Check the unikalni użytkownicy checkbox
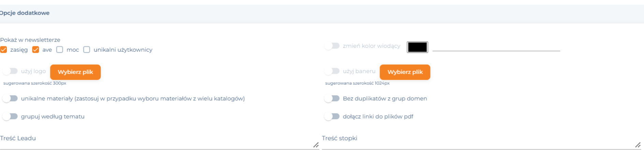Viewport: 644px width, 162px height. (87, 50)
